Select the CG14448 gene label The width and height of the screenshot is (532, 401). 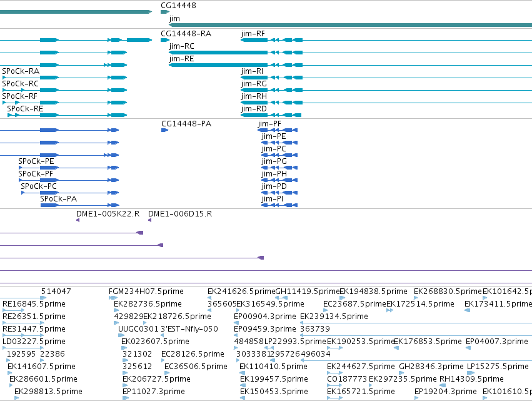(178, 6)
